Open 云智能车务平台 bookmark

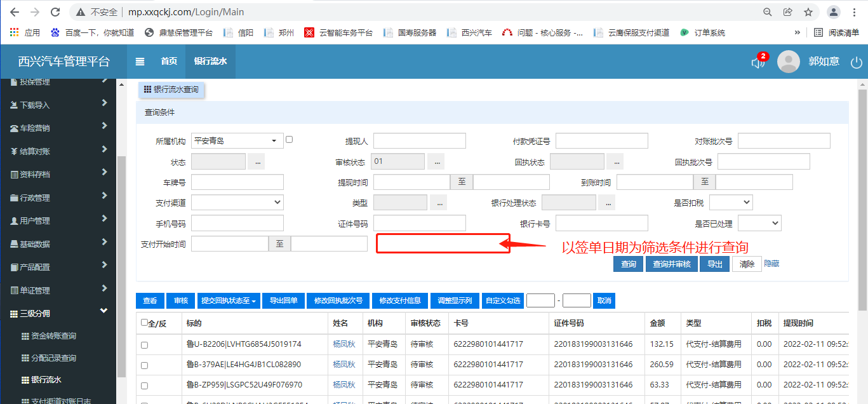click(338, 32)
